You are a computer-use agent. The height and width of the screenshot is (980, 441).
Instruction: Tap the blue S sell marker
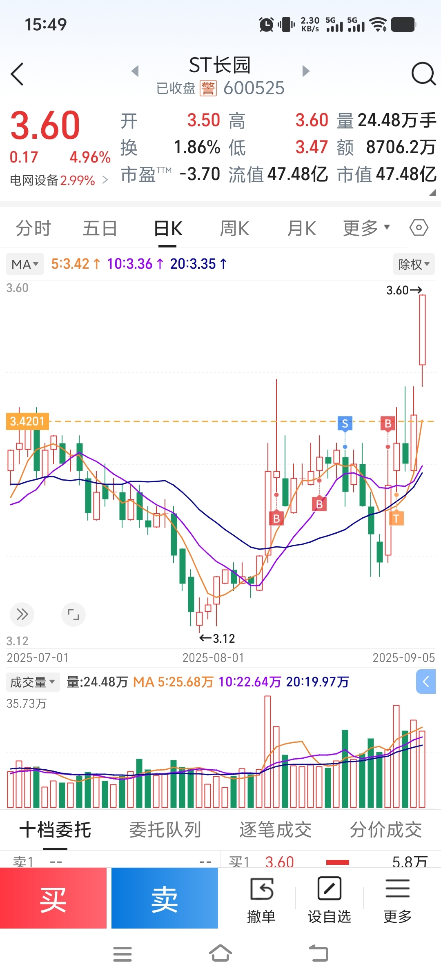[345, 423]
